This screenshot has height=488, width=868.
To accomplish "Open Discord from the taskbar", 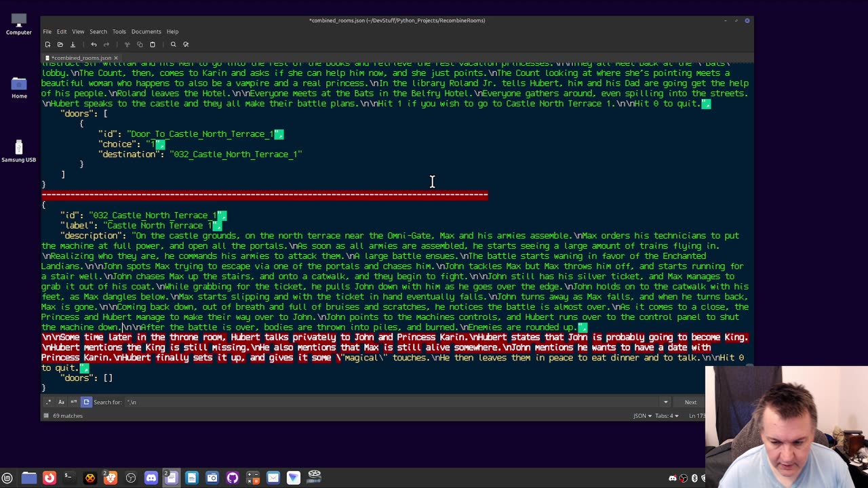I will pos(151,478).
